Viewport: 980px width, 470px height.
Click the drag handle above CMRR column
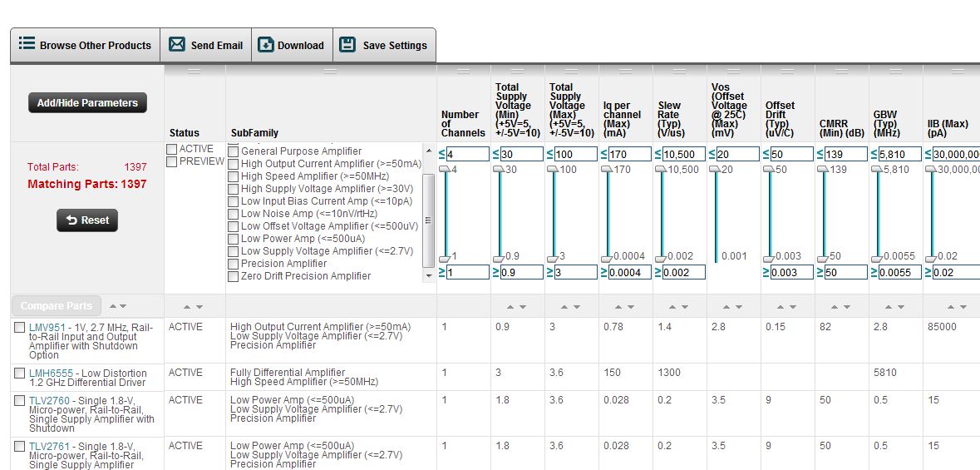click(x=841, y=72)
